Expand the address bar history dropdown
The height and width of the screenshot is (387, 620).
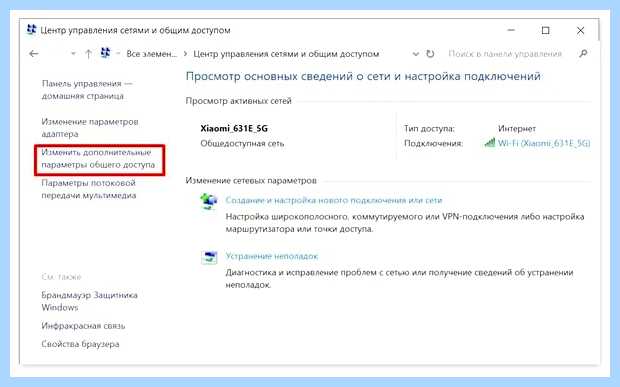click(x=415, y=54)
